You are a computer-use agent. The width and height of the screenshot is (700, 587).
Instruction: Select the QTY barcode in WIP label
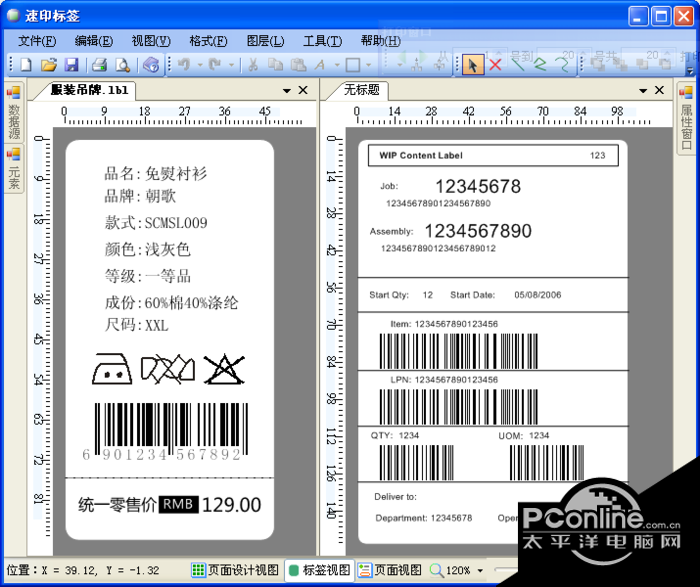coord(417,462)
